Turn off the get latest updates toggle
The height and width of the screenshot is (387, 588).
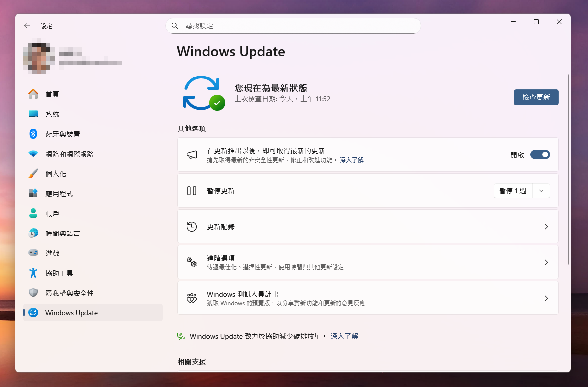[540, 155]
